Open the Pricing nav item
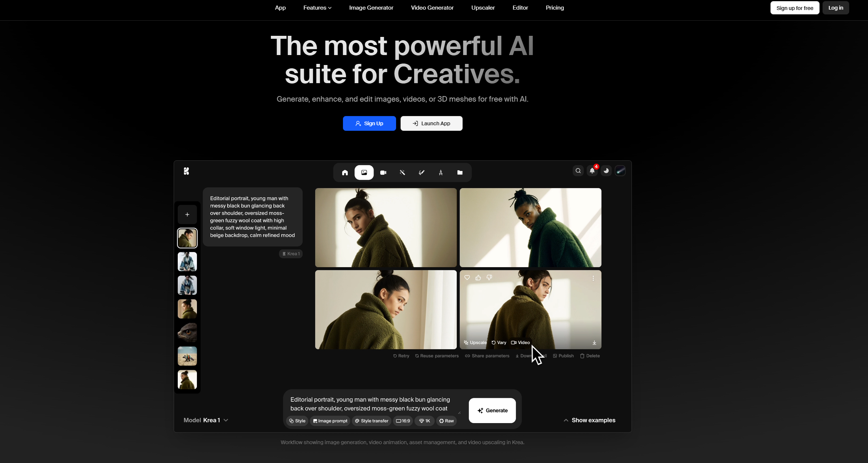Image resolution: width=868 pixels, height=463 pixels. click(x=555, y=8)
